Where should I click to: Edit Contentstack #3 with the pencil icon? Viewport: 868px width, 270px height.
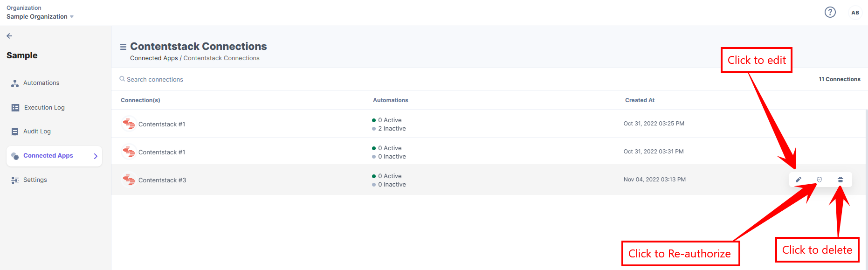(x=799, y=180)
